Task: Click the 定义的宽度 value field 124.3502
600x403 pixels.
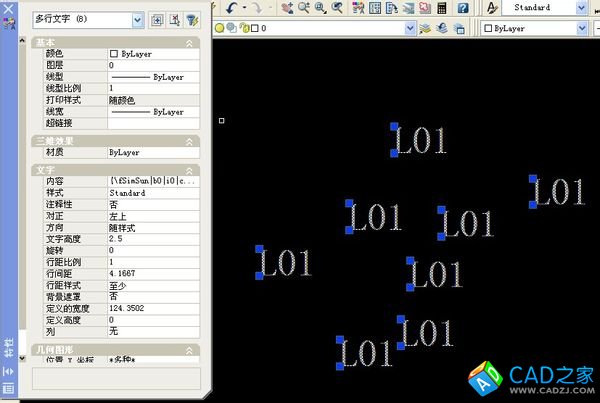Action: 152,308
